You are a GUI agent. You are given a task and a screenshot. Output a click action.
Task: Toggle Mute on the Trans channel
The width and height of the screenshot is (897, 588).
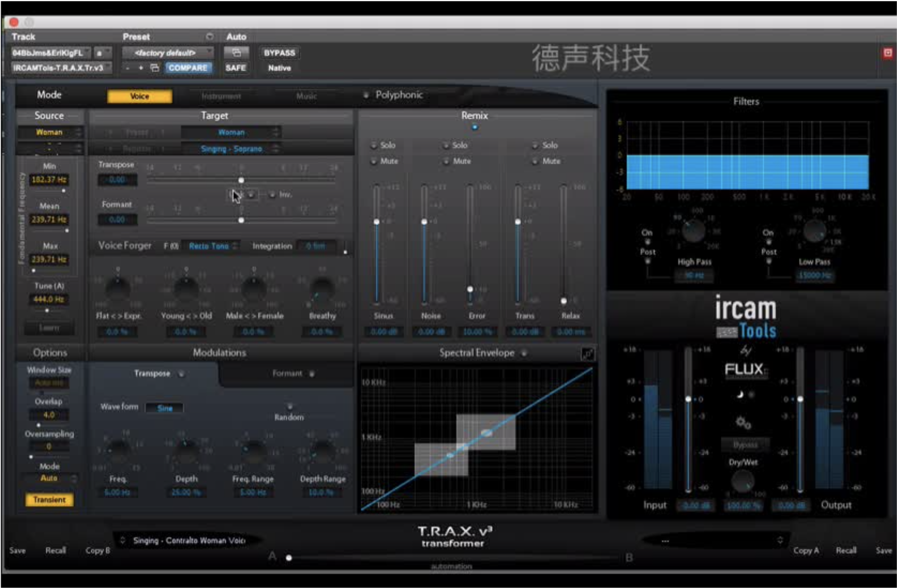coord(535,161)
